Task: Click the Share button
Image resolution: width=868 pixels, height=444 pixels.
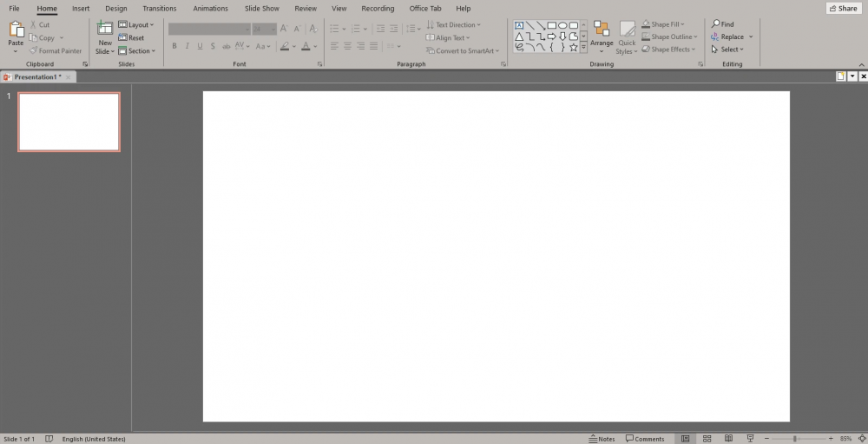Action: 844,9
